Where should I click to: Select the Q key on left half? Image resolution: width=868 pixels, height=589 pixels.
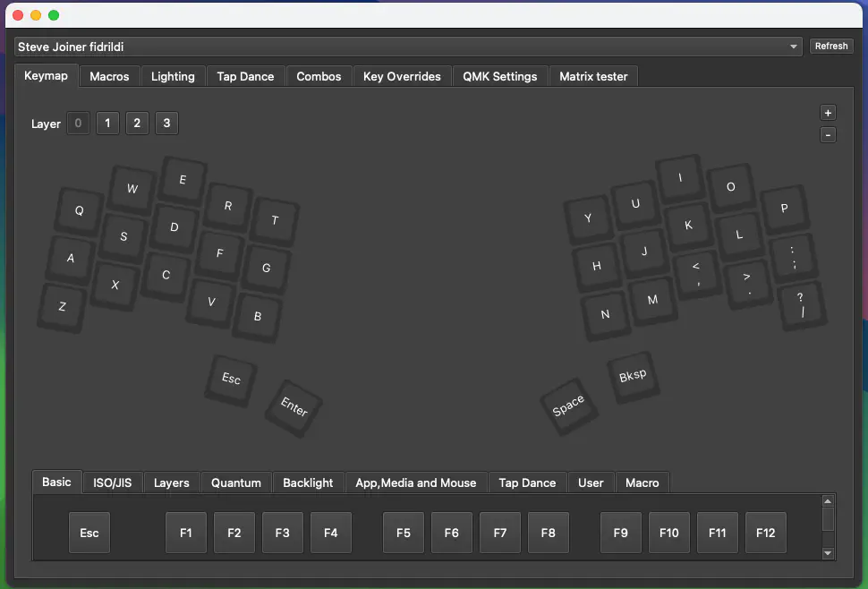click(x=79, y=210)
